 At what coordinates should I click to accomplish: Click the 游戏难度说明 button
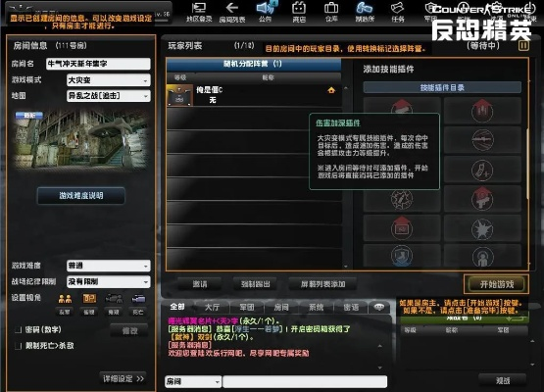pos(80,196)
